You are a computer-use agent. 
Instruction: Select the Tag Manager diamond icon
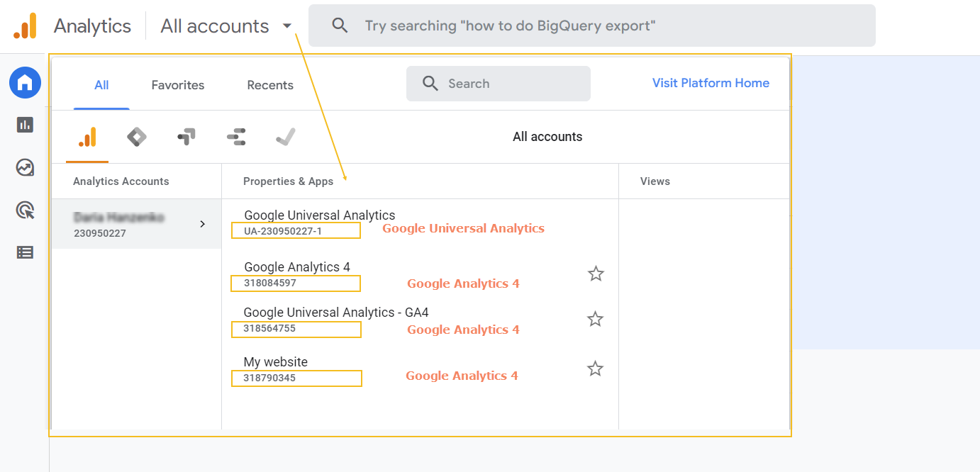point(137,137)
